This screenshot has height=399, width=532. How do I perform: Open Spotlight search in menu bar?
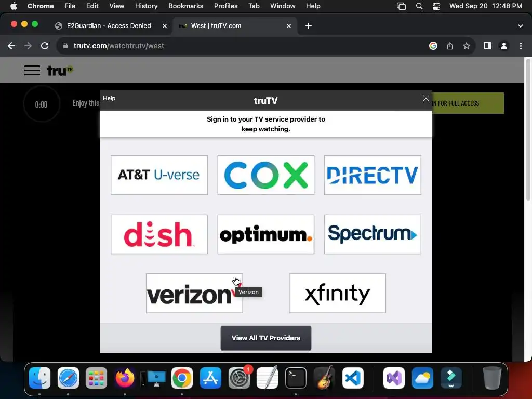pos(419,6)
